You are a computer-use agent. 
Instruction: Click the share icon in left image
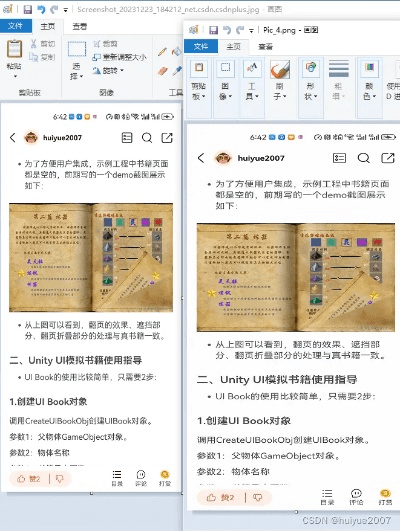167,137
